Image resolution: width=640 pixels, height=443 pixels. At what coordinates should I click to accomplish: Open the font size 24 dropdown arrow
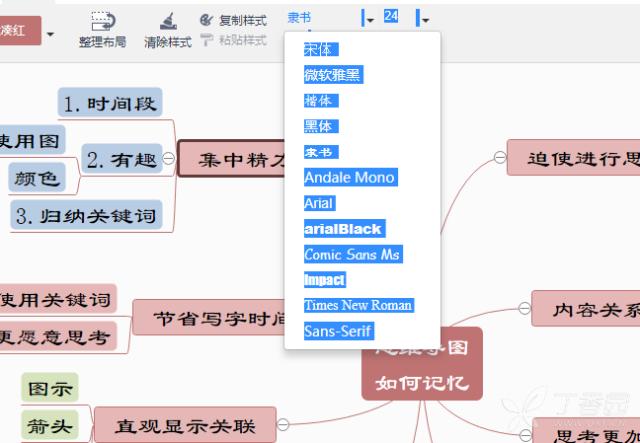(x=425, y=20)
